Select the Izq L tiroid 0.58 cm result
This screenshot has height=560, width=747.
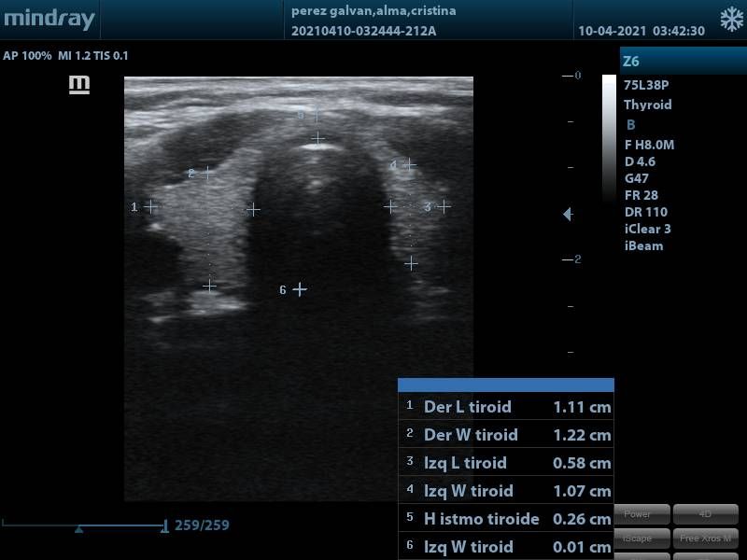[581, 463]
